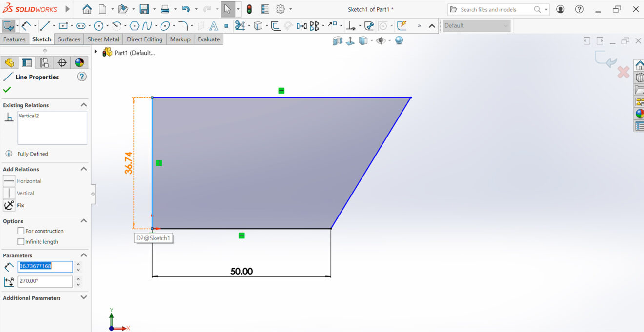
Task: Select the Circle sketch tool
Action: point(99,26)
